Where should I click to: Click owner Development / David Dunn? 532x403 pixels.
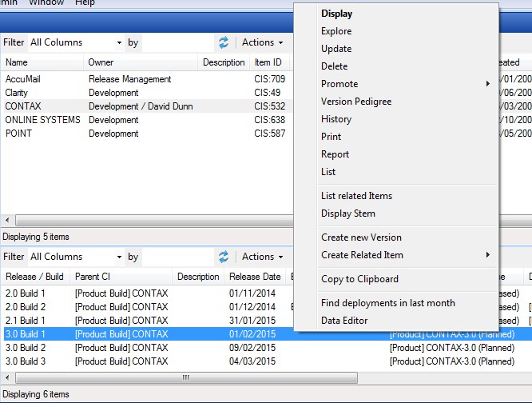(141, 106)
